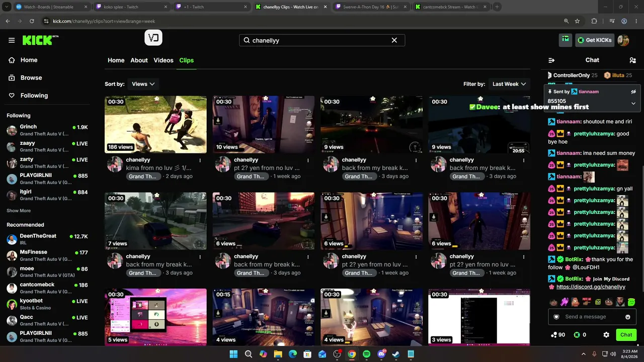Click the search box containing chanellyy

[x=322, y=40]
